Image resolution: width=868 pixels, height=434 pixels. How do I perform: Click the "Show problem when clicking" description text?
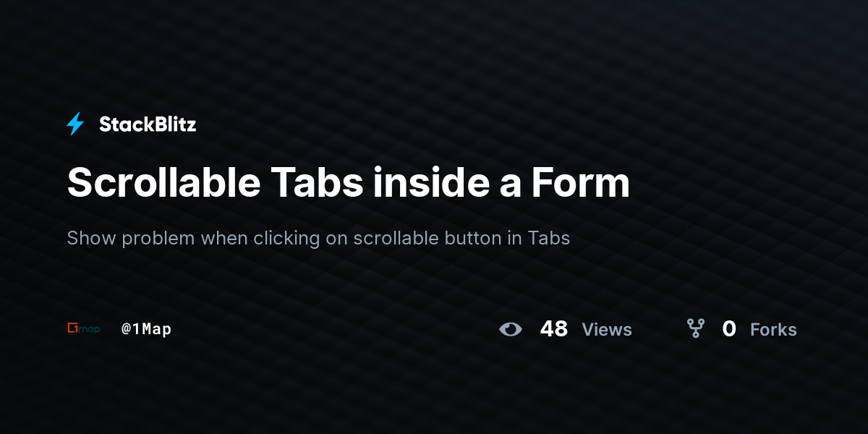pos(194,238)
